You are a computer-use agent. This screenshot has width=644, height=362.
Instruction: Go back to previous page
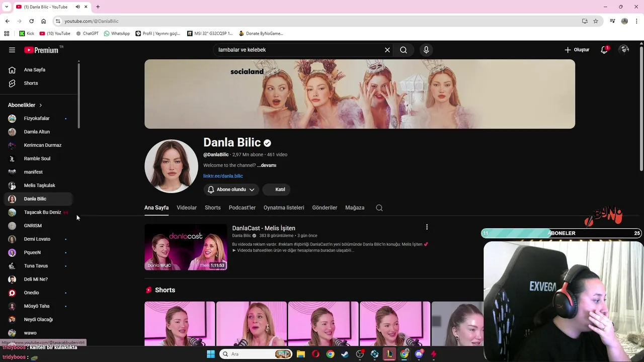tap(7, 21)
